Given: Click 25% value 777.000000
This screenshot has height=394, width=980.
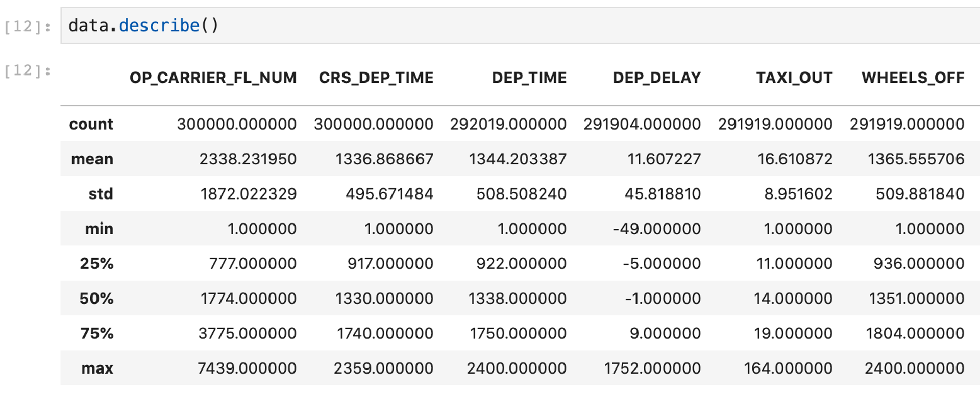Looking at the screenshot, I should [x=253, y=263].
